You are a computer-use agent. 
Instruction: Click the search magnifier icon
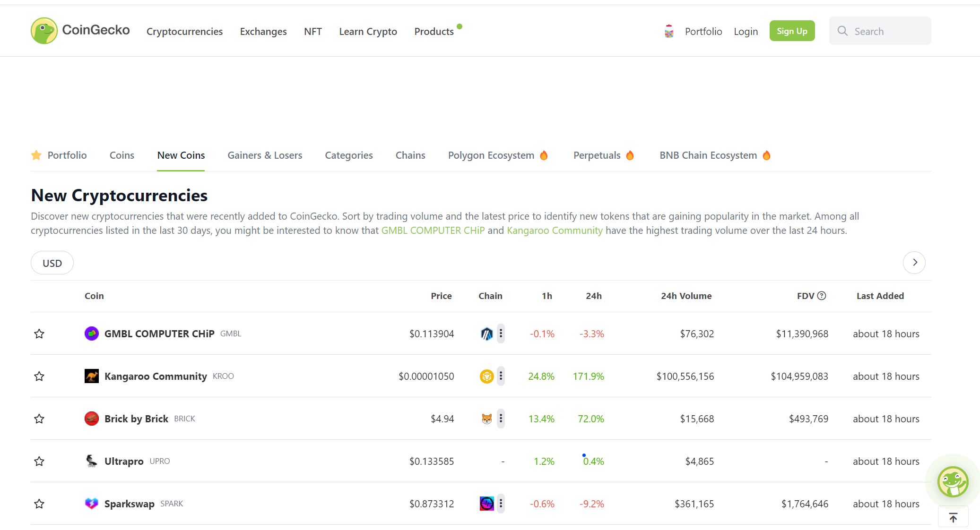point(842,31)
